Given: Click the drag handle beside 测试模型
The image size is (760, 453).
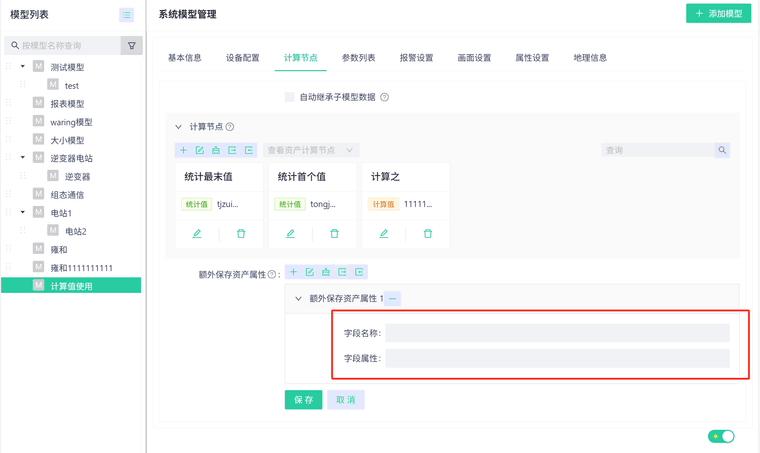Looking at the screenshot, I should tap(8, 66).
